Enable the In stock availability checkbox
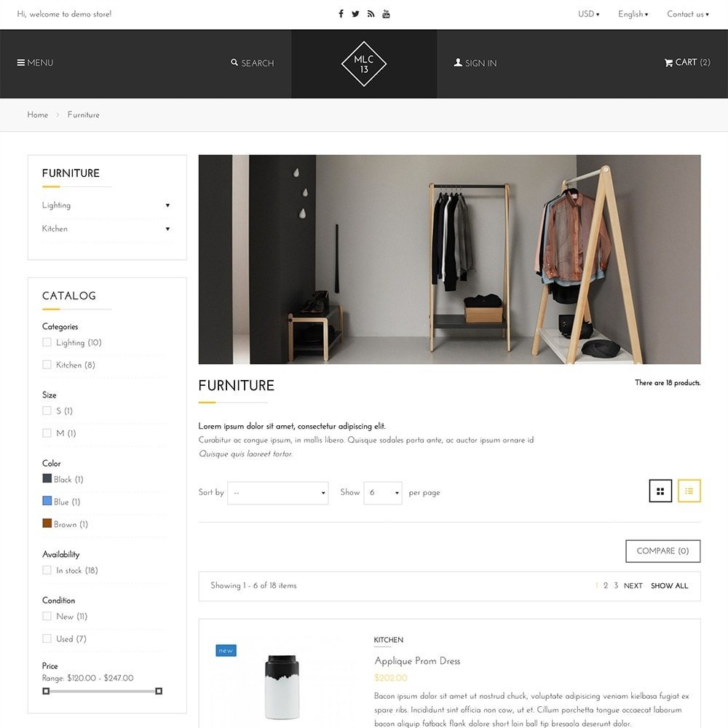The height and width of the screenshot is (728, 728). pyautogui.click(x=47, y=570)
